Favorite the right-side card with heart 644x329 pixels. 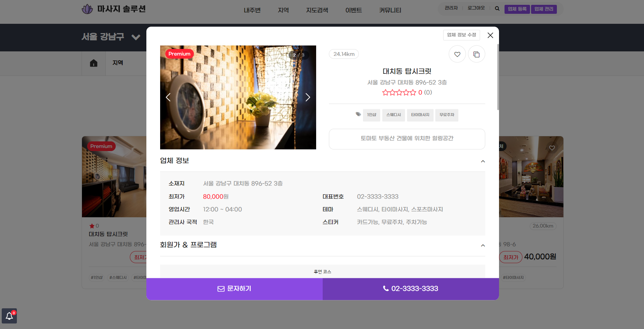(552, 148)
